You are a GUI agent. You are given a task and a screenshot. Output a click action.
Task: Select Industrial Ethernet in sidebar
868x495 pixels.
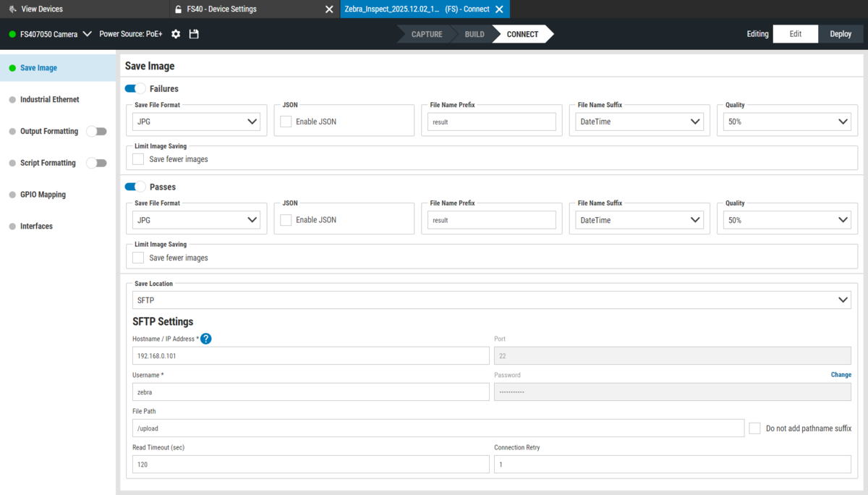(50, 99)
